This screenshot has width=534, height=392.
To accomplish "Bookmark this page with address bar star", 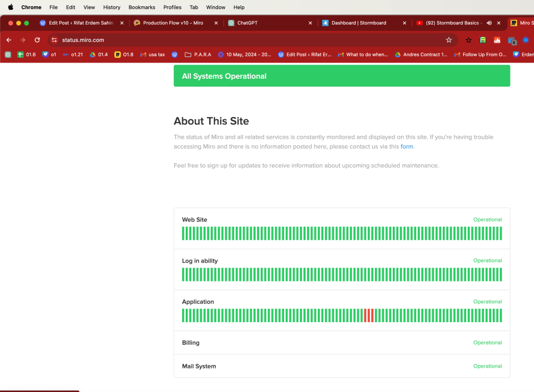I will [449, 40].
